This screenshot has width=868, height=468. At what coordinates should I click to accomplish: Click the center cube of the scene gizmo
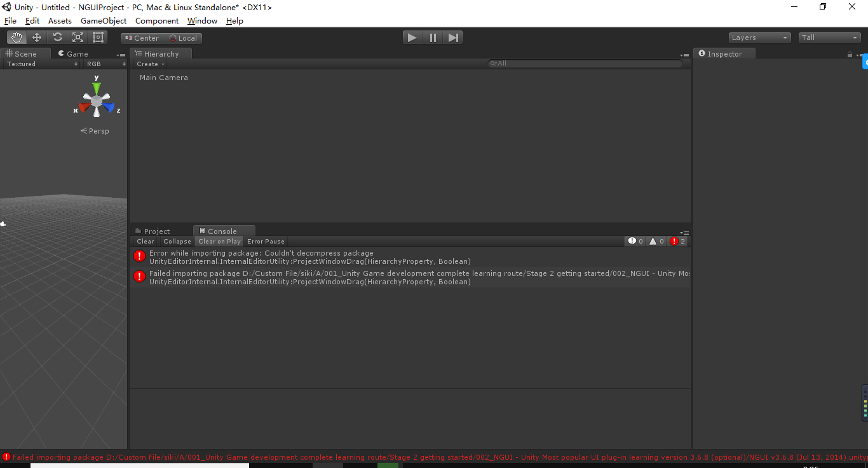point(97,102)
